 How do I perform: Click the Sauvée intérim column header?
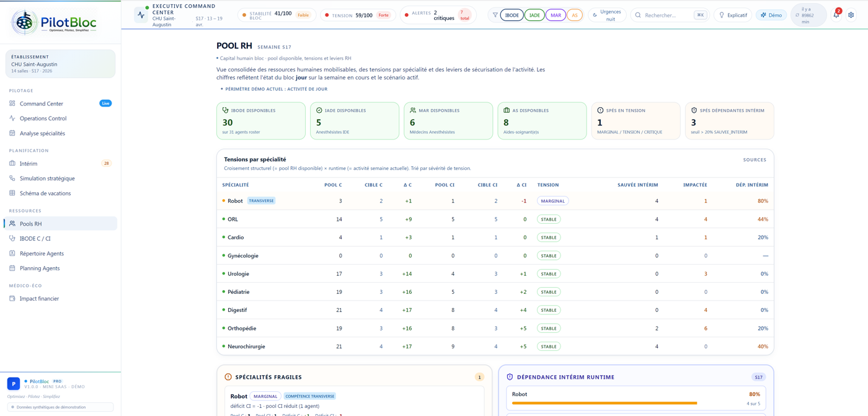(x=637, y=185)
